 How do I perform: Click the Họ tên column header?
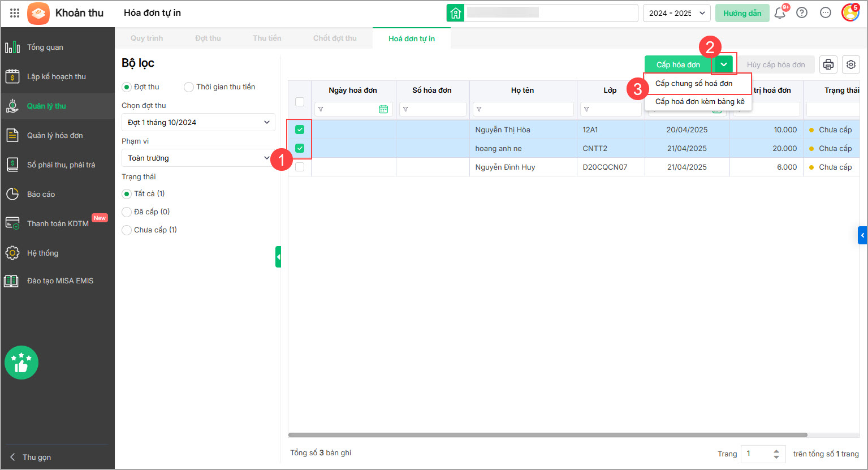click(x=522, y=90)
